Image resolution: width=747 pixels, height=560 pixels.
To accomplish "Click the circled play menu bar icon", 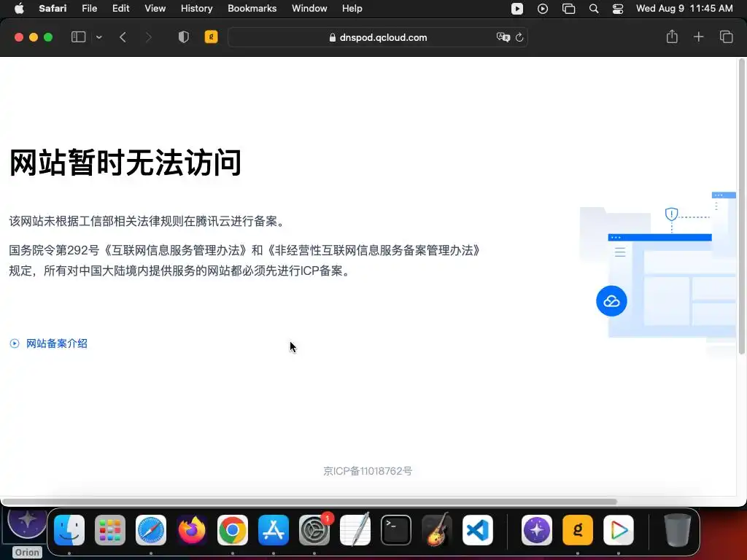I will tap(543, 9).
